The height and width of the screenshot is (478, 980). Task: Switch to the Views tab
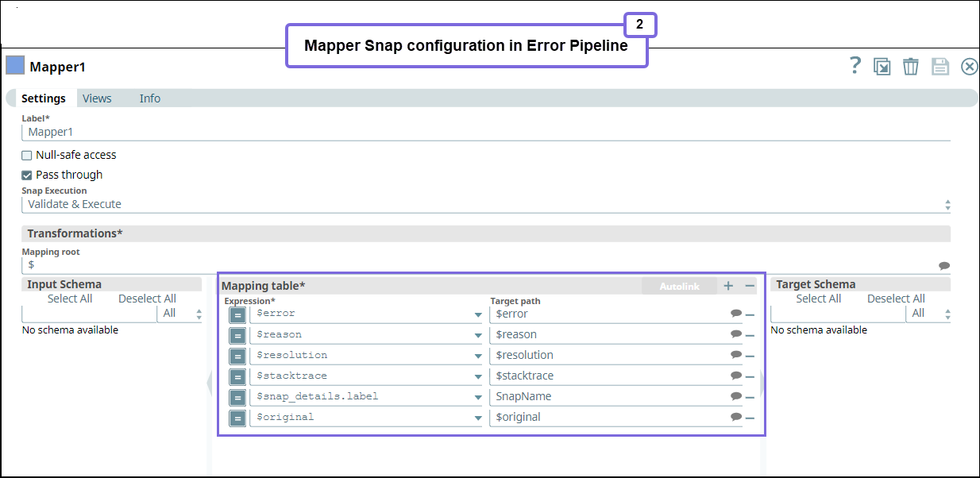(97, 98)
